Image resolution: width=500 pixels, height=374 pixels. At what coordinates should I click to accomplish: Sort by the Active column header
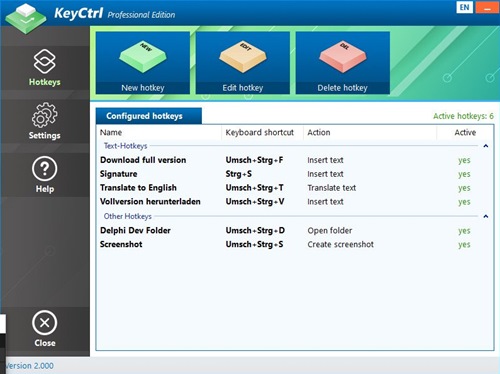(465, 132)
